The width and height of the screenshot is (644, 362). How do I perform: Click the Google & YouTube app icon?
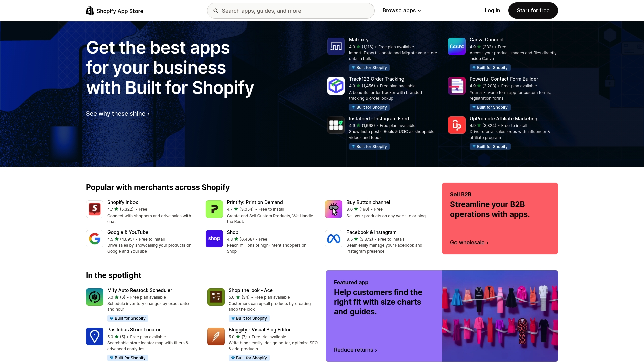94,239
